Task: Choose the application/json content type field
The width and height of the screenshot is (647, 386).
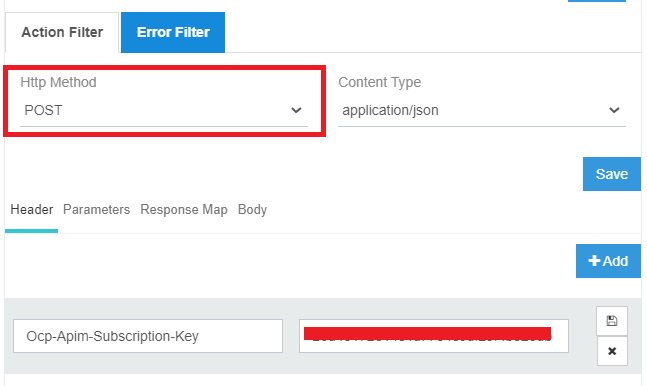Action: point(482,110)
